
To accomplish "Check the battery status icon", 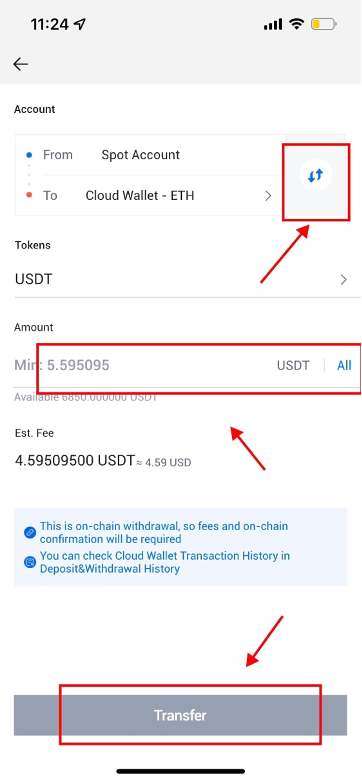I will [x=325, y=23].
